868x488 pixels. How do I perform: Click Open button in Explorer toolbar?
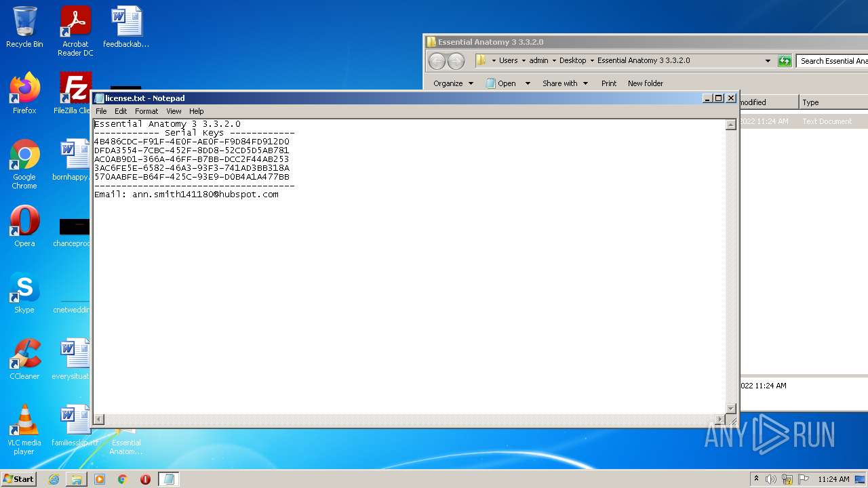click(502, 83)
